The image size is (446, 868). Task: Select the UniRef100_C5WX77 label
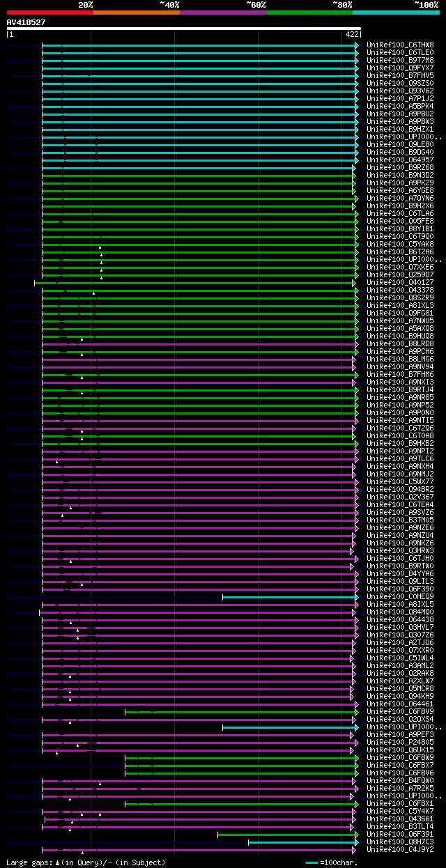[400, 481]
